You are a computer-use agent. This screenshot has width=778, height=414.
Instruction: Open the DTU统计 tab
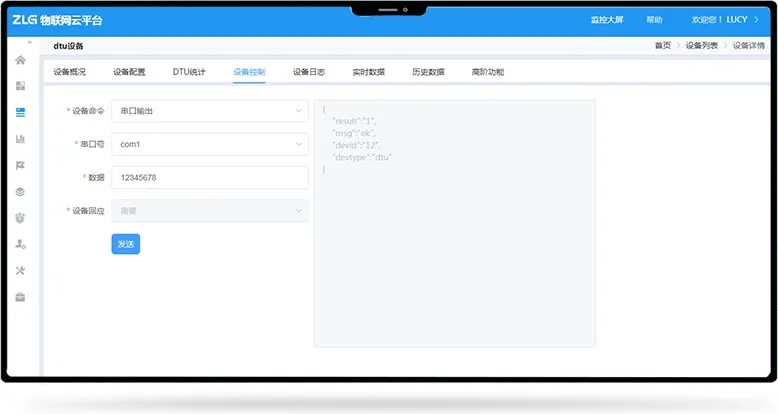click(189, 72)
